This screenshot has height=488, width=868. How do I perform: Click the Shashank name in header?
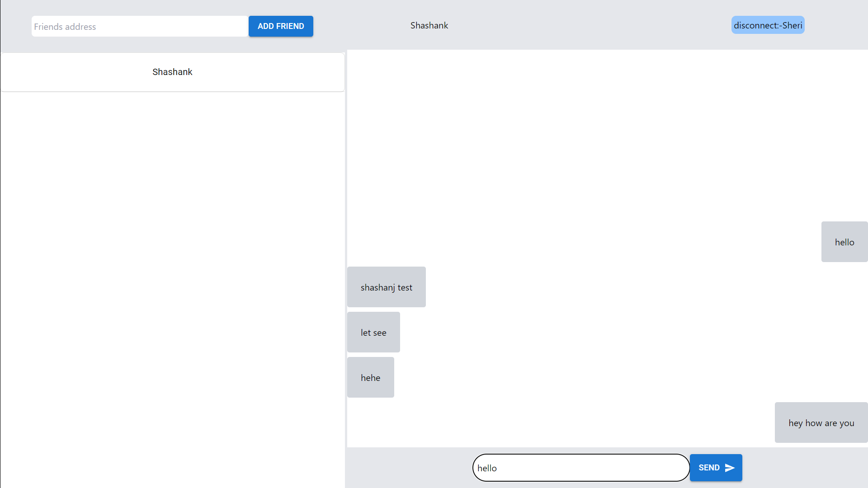click(x=429, y=26)
